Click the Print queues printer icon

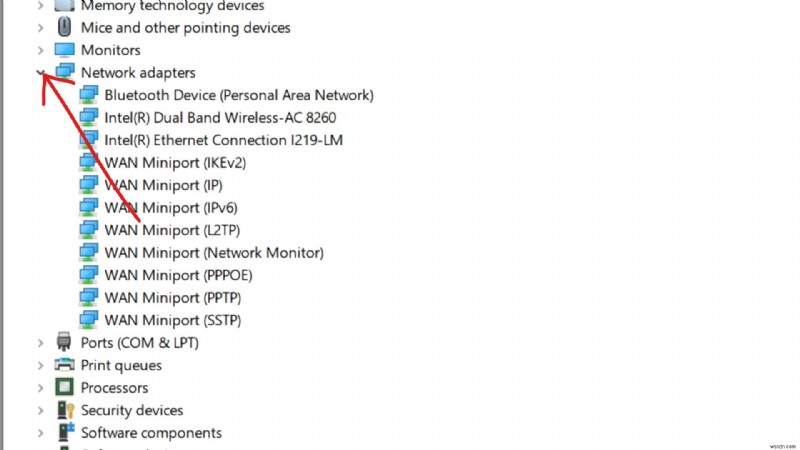65,365
